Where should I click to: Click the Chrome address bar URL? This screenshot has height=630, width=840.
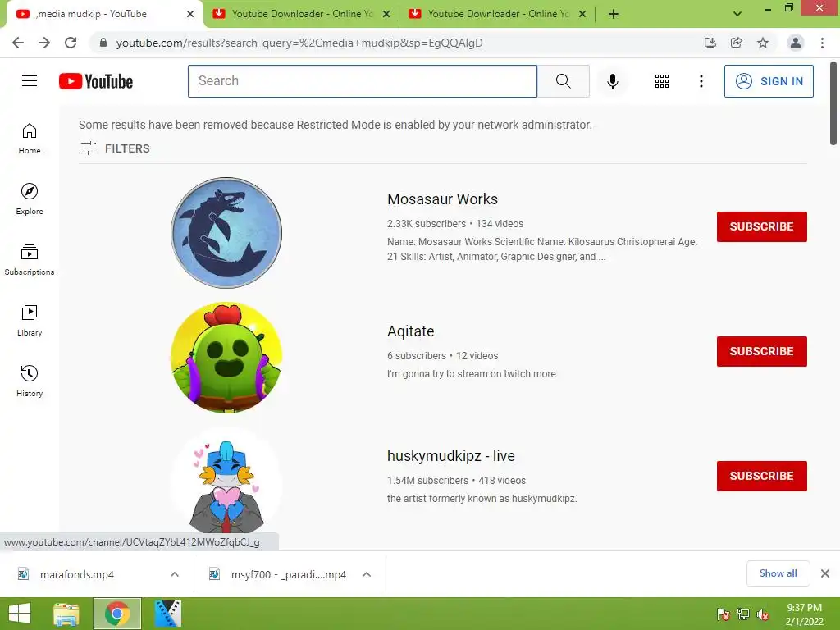pos(299,43)
